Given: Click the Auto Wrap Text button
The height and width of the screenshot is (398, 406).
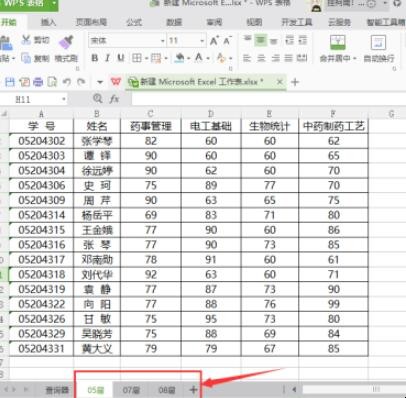Looking at the screenshot, I should click(x=379, y=48).
